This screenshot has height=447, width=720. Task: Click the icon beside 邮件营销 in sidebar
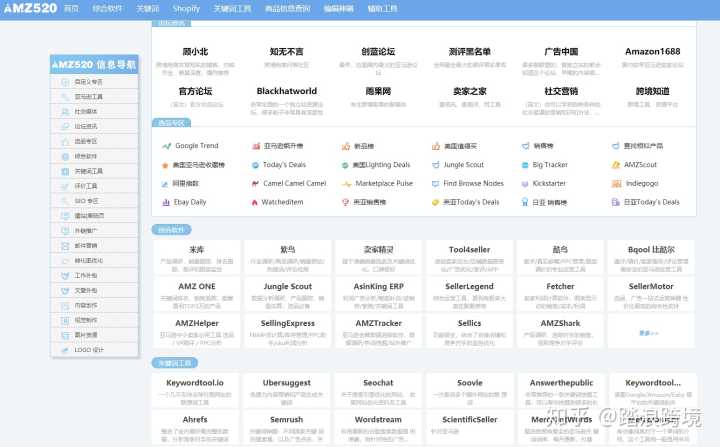coord(65,246)
